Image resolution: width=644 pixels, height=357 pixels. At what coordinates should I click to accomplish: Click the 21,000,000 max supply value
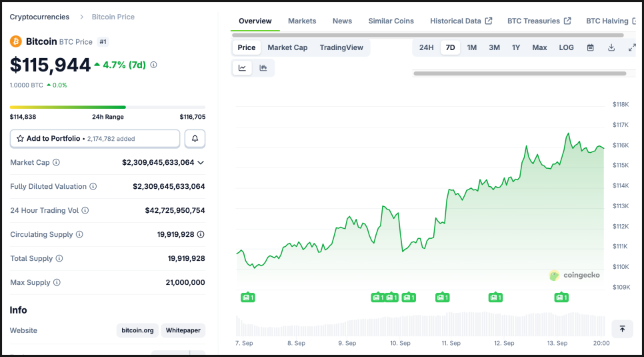pos(185,282)
